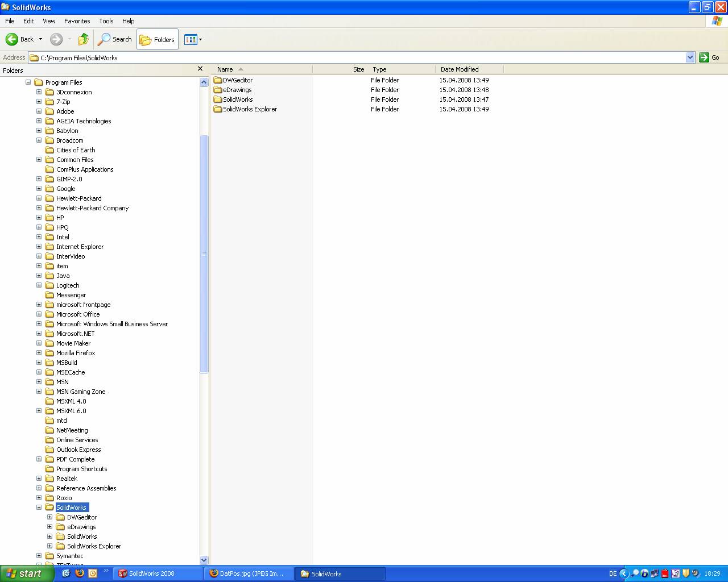Open the Tools menu
The height and width of the screenshot is (582, 728).
pos(106,21)
